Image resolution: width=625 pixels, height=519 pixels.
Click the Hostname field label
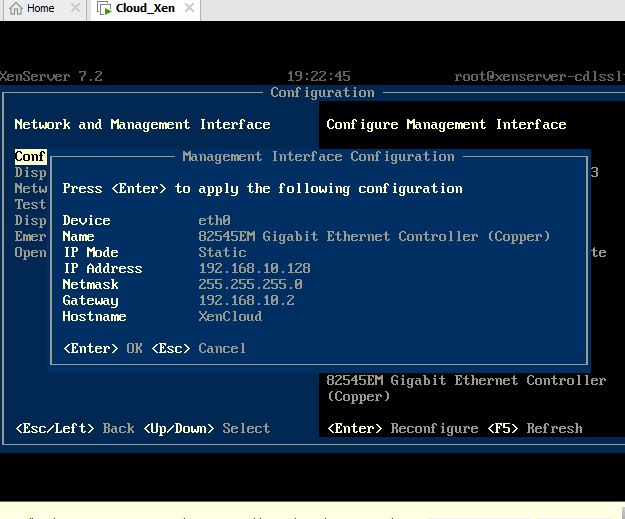[94, 316]
